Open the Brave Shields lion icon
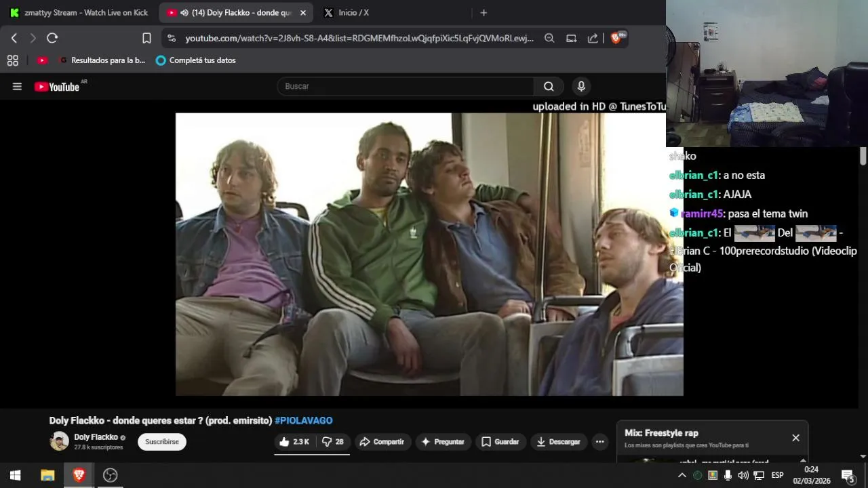Viewport: 868px width, 488px height. tap(617, 38)
